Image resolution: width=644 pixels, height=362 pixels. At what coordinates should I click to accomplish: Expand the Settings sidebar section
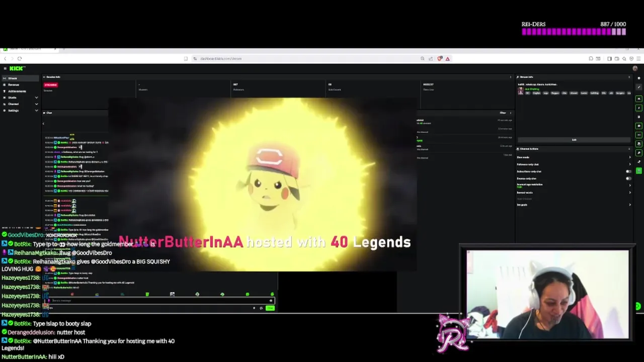[36, 111]
